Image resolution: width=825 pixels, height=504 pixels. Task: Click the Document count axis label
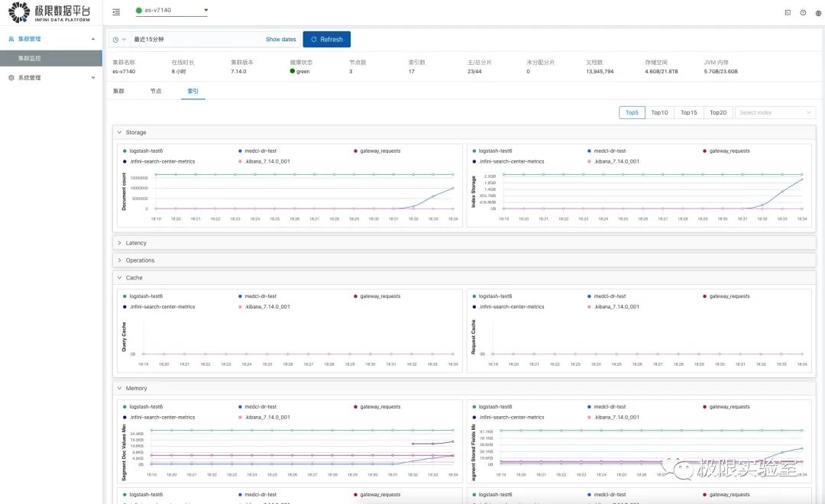point(125,192)
